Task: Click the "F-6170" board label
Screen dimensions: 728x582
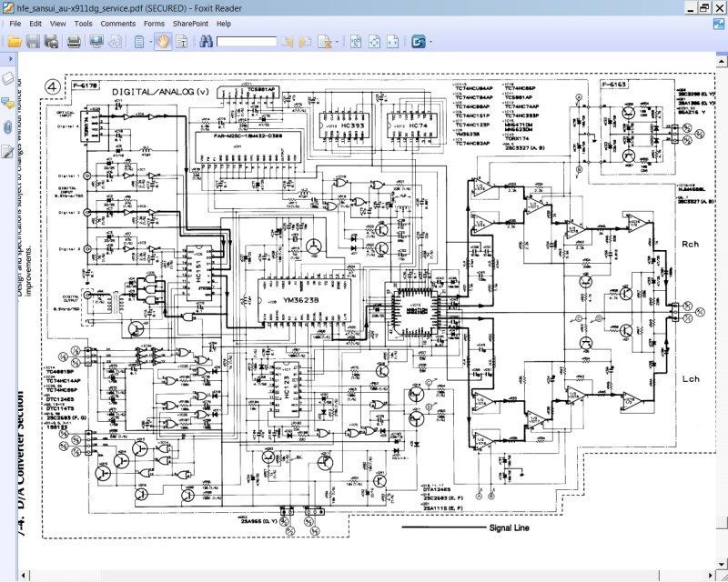Action: [x=86, y=85]
